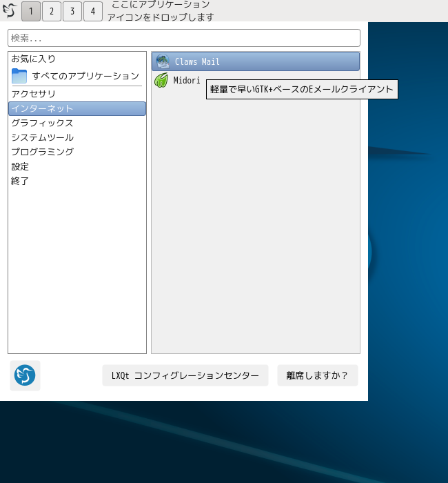The image size is (448, 483).
Task: Switch to desktop 3
Action: point(72,12)
